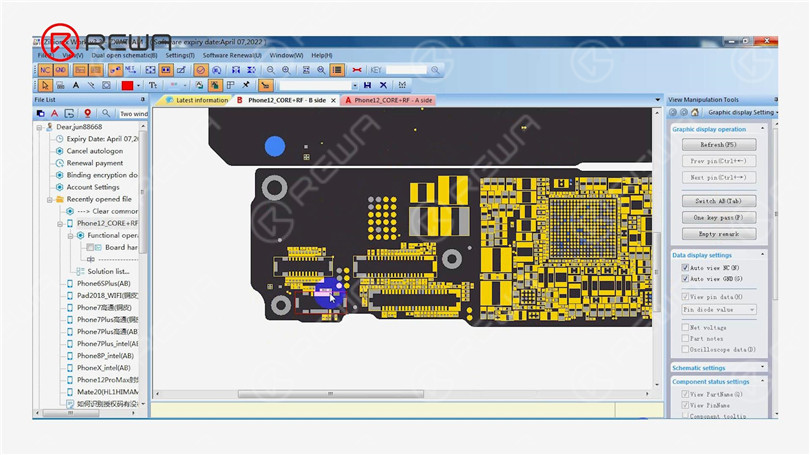Viewport: 810px width, 455px height.
Task: Toggle the NC highlight toolbar button
Action: pos(45,70)
